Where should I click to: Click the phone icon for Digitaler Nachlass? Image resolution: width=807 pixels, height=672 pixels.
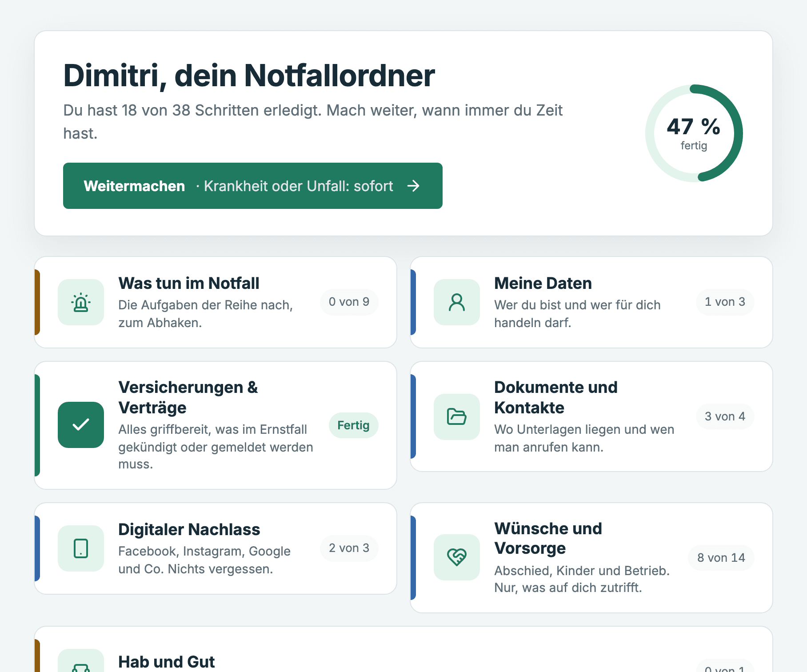click(81, 548)
